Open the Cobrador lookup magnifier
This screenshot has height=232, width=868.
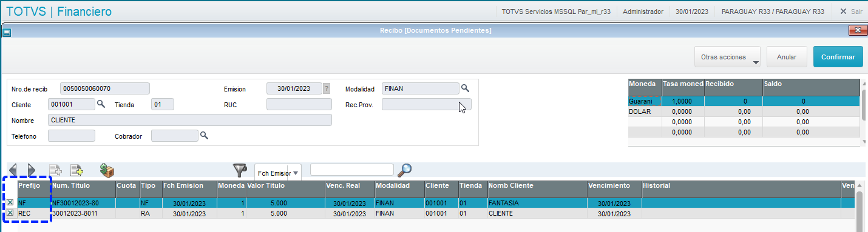(205, 135)
